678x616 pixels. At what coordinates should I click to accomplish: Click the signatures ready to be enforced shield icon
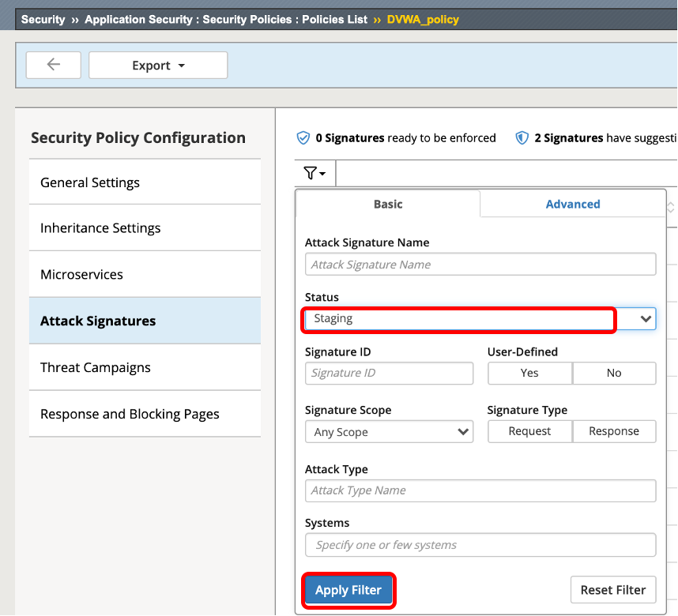tap(303, 138)
